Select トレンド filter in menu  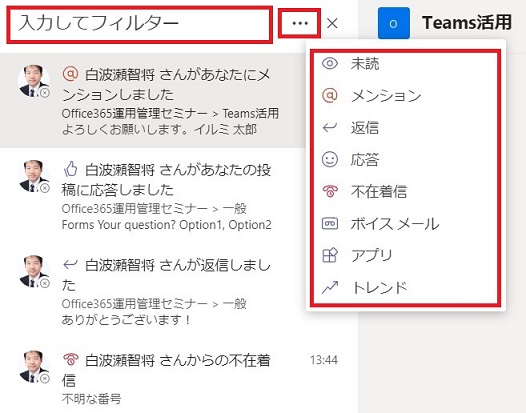click(x=405, y=288)
